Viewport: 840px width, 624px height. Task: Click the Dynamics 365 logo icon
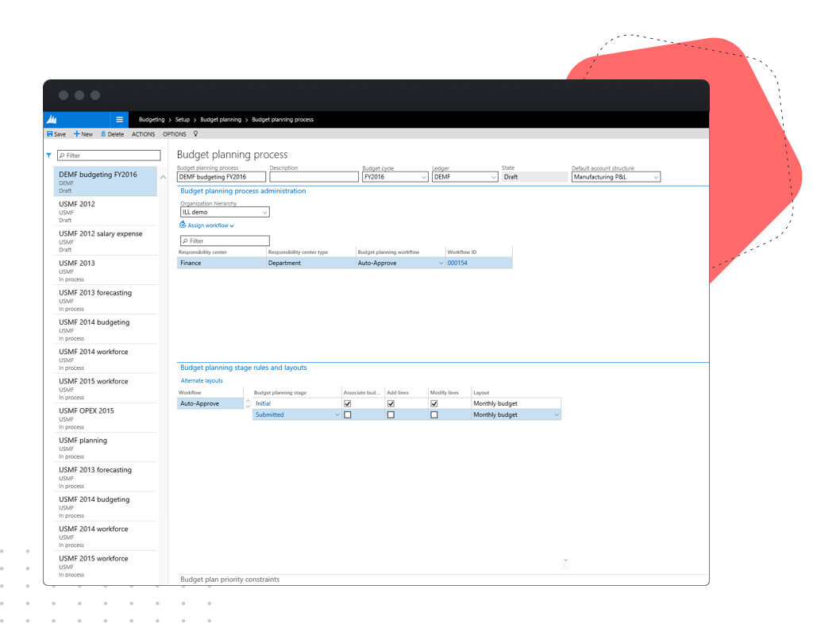tap(51, 119)
